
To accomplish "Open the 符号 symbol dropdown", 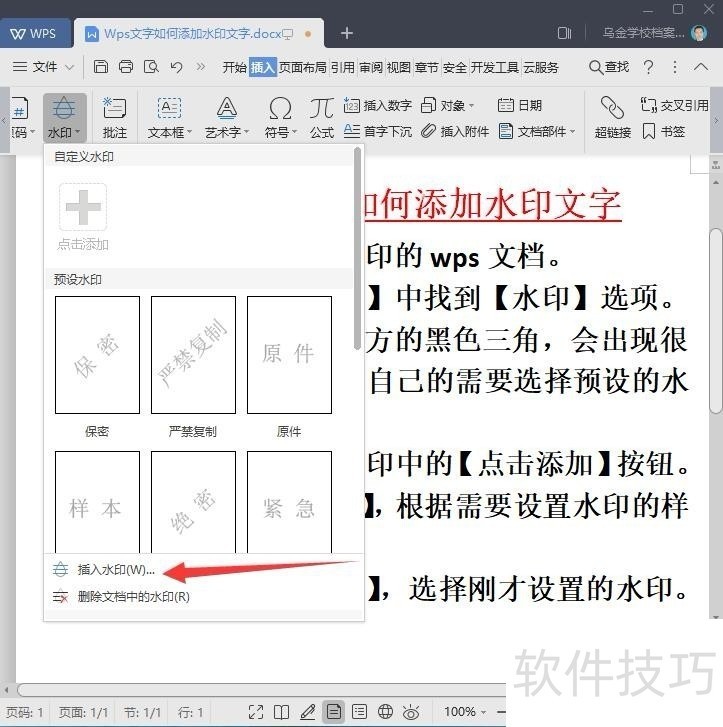I will (x=281, y=117).
